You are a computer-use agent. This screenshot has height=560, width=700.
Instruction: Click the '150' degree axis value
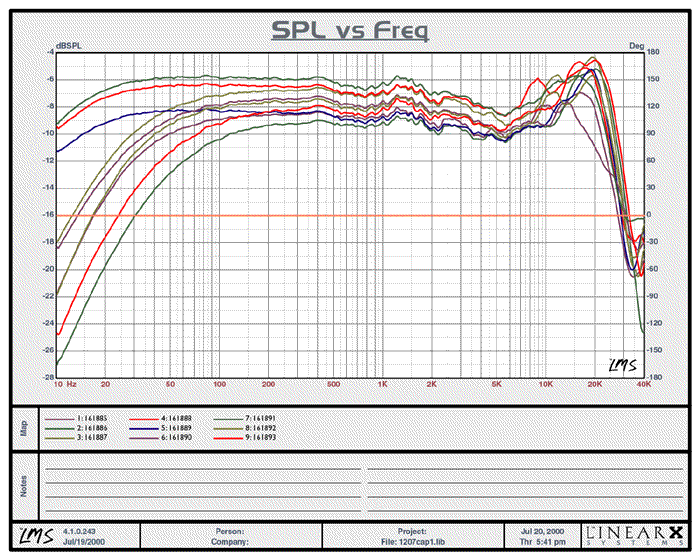point(653,79)
